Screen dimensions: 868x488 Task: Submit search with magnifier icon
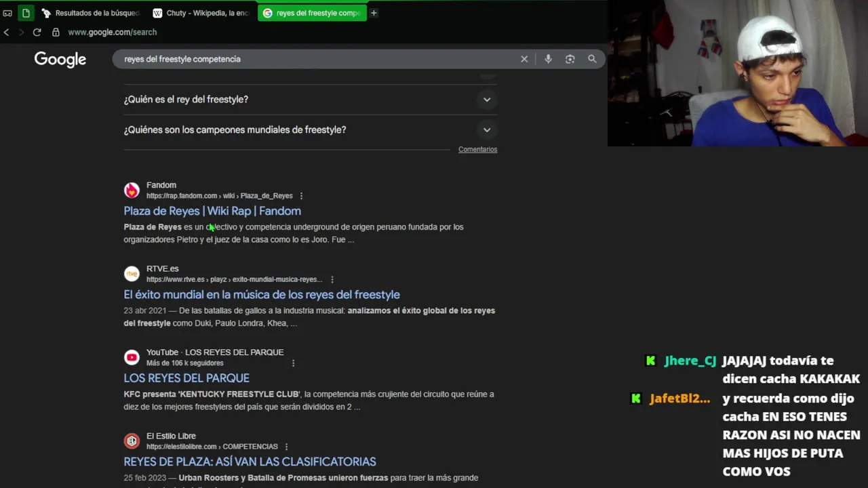592,59
